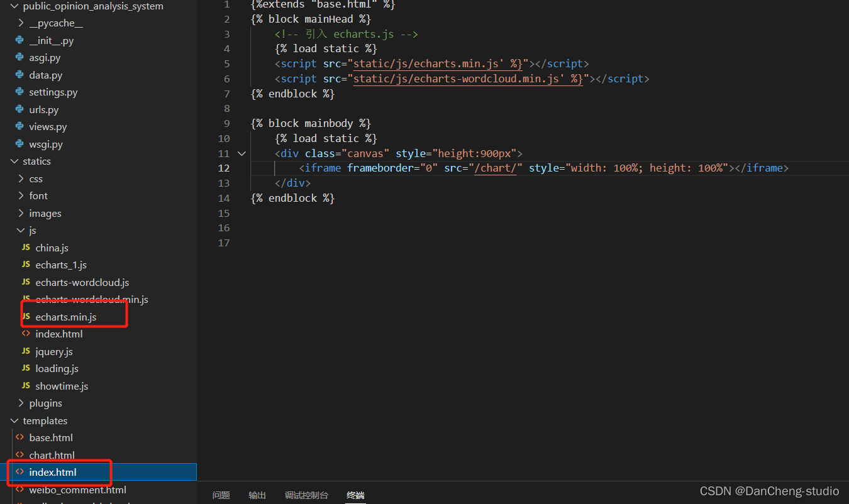The width and height of the screenshot is (849, 504).
Task: Switch to the 终端 terminal tab
Action: (355, 495)
